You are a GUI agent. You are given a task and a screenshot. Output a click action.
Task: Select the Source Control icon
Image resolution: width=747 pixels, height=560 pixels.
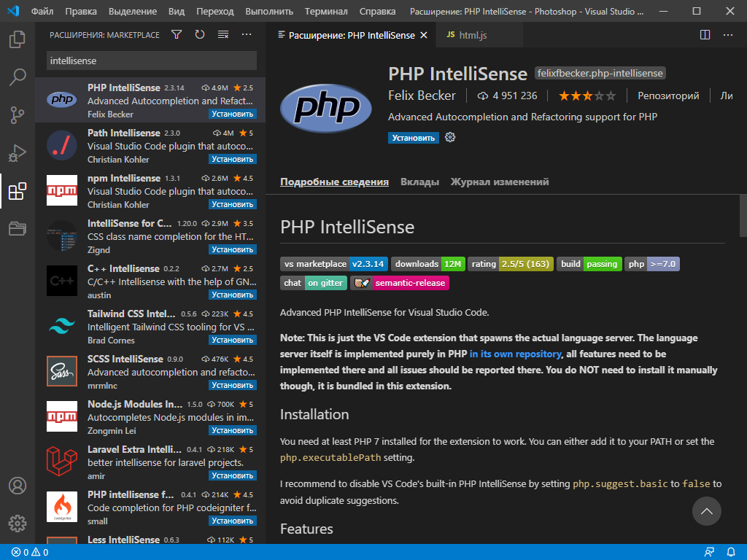tap(18, 115)
